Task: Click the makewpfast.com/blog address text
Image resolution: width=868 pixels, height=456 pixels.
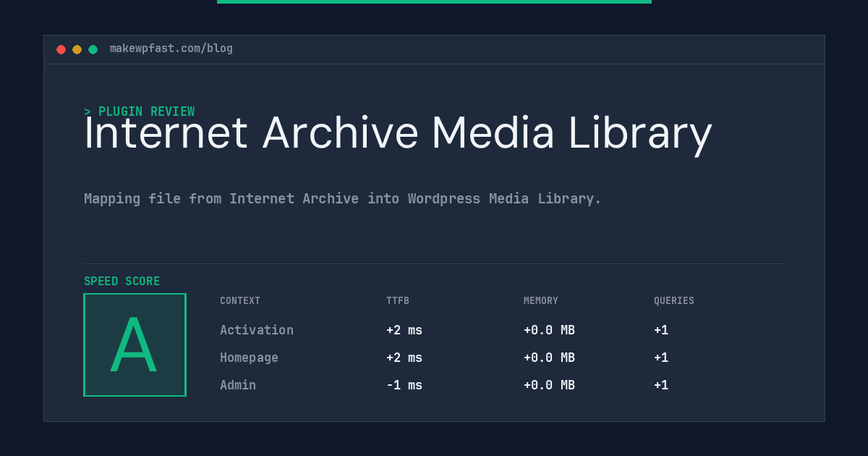Action: click(x=171, y=48)
